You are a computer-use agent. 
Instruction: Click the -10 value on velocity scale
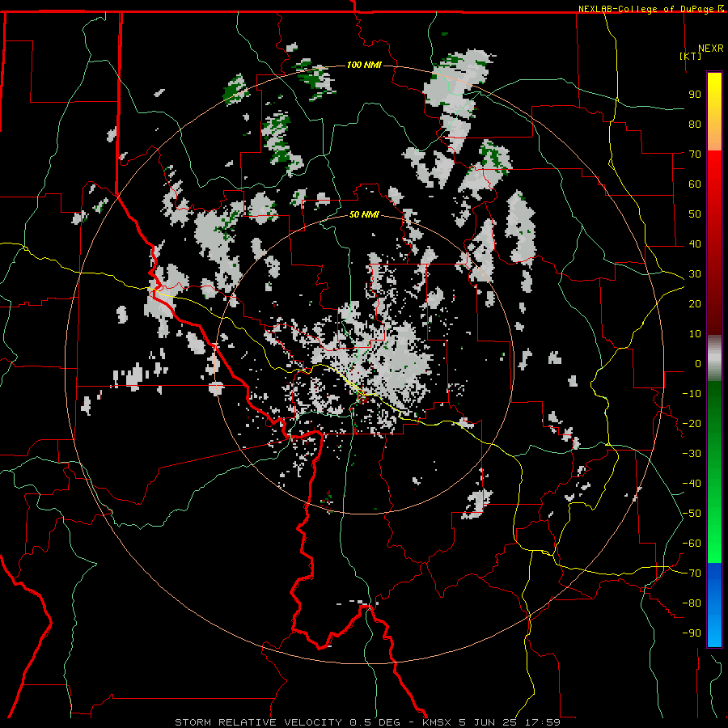(692, 394)
